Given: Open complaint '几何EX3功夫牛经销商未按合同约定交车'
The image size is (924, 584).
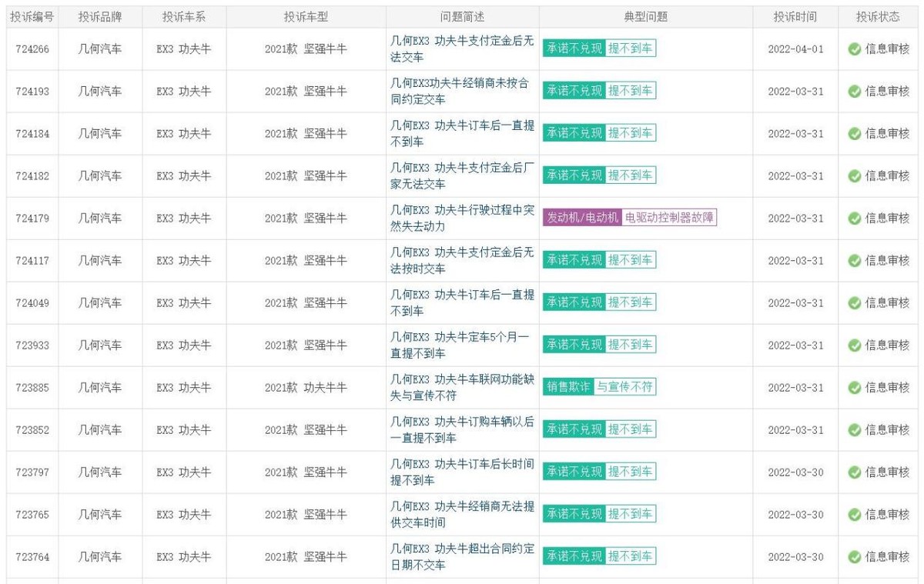Looking at the screenshot, I should pos(460,92).
